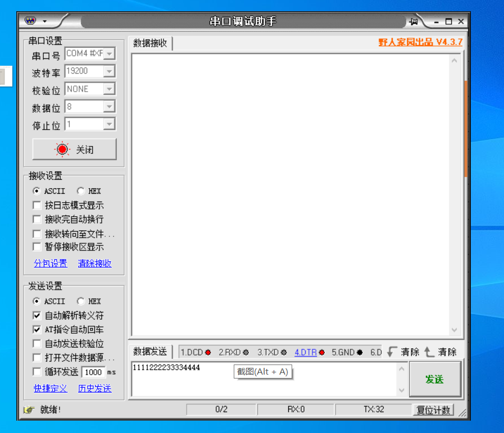Viewport: 504px width, 433px height.
Task: Click the app logo icon in title bar
Action: point(30,21)
